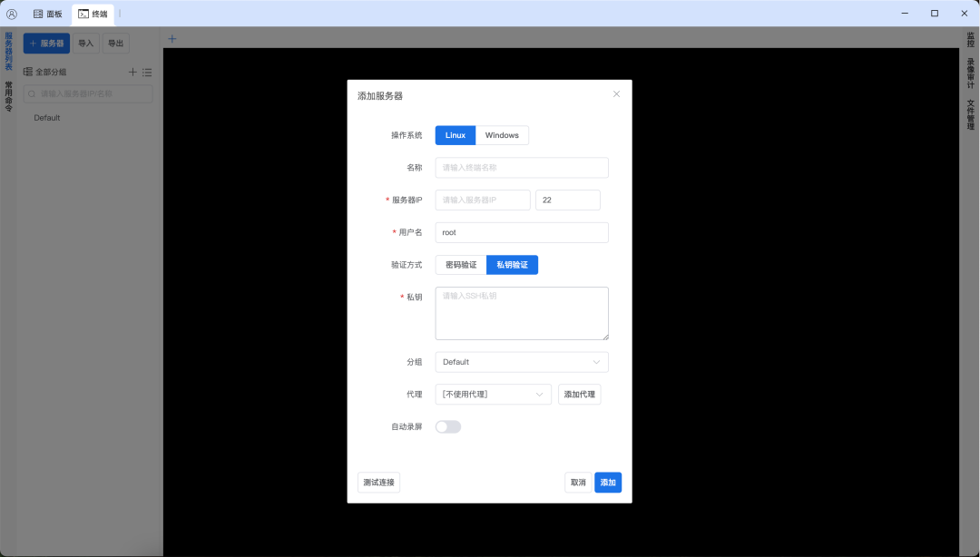Switch to the 面板 tab
Viewport: 980px width, 557px height.
47,14
